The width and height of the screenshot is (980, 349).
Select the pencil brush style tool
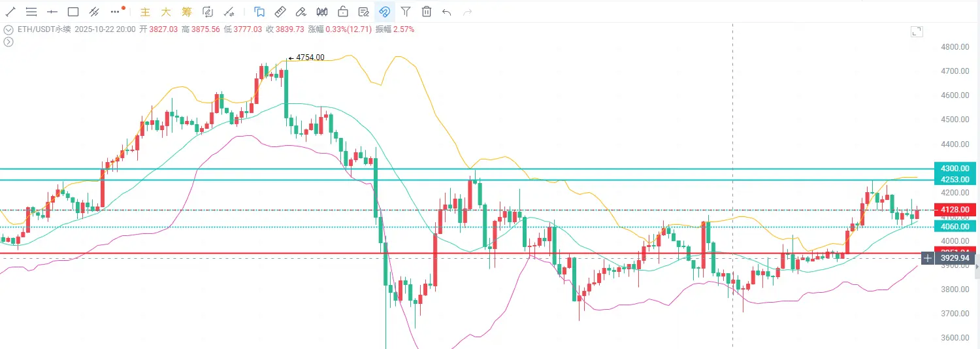tap(301, 12)
